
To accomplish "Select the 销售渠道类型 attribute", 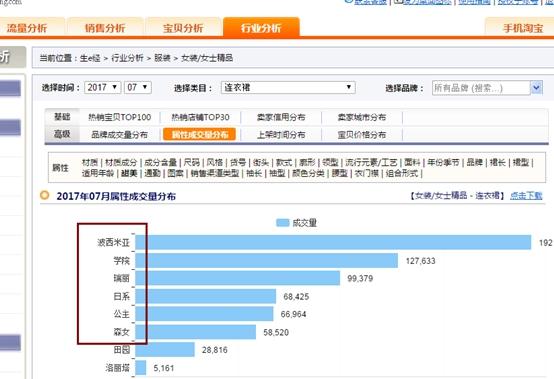I will 215,173.
